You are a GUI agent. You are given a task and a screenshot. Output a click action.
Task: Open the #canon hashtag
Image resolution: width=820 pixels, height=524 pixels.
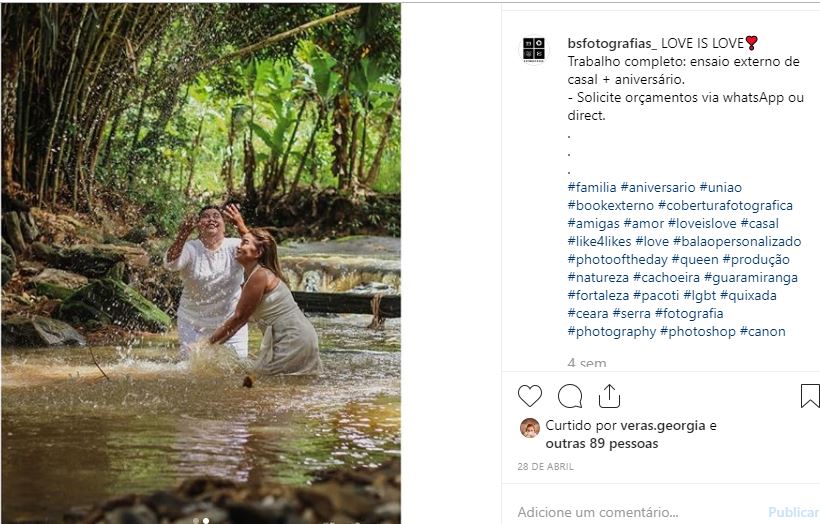pos(763,331)
